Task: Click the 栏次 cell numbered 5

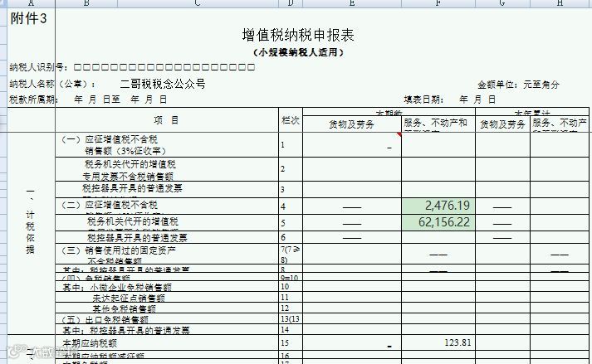Action: [291, 223]
